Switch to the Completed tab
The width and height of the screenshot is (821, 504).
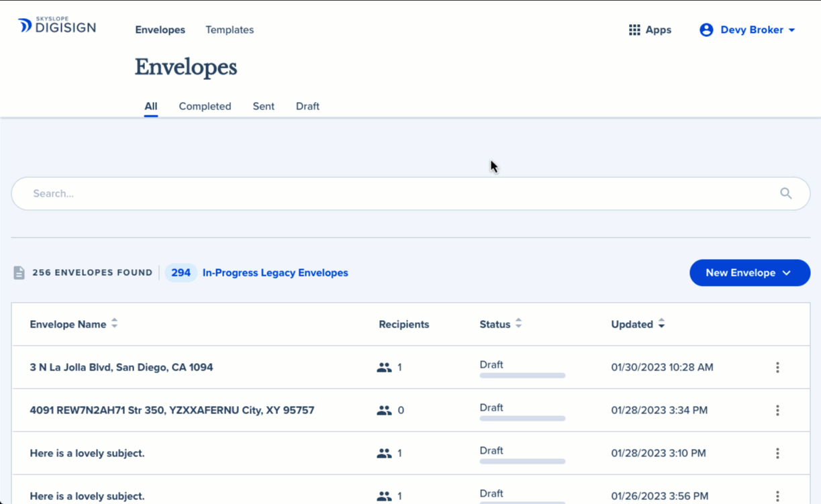(x=205, y=106)
